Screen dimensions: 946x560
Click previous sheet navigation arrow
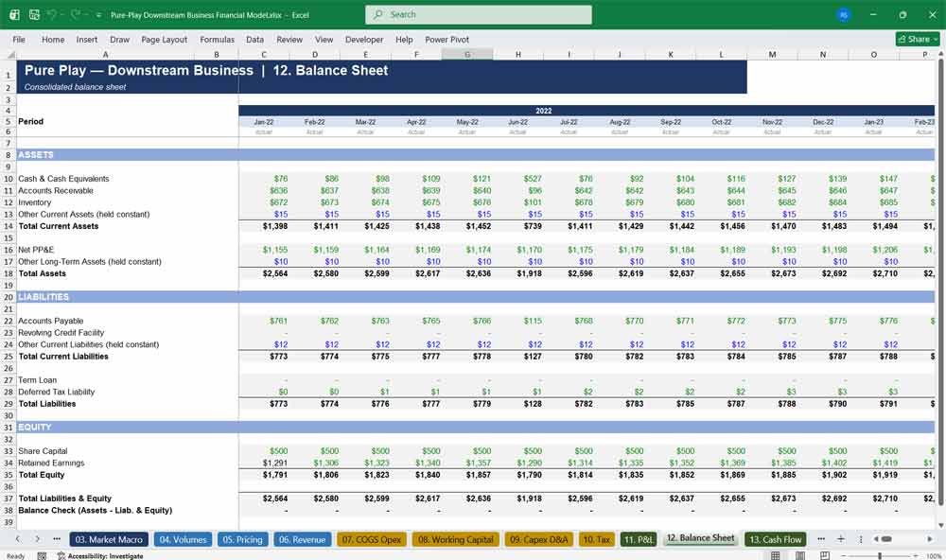[x=17, y=539]
